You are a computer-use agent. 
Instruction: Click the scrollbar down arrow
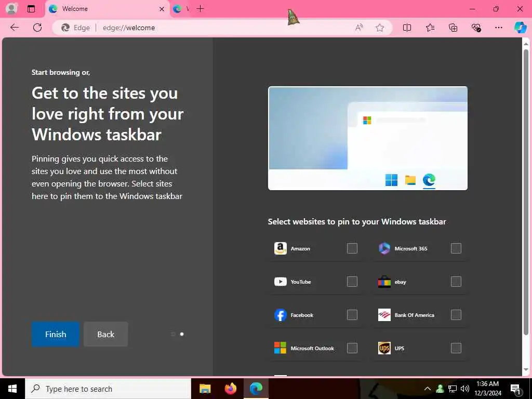526,370
